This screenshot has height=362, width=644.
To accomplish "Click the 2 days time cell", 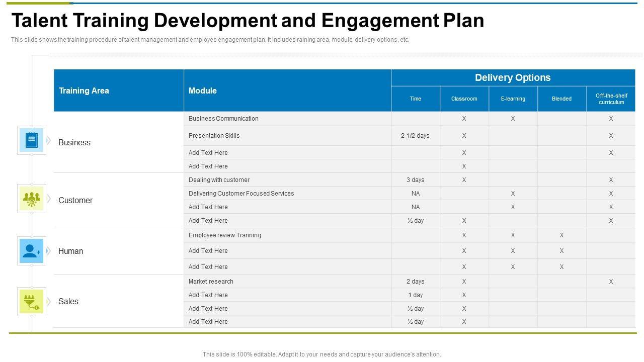I will [x=416, y=282].
